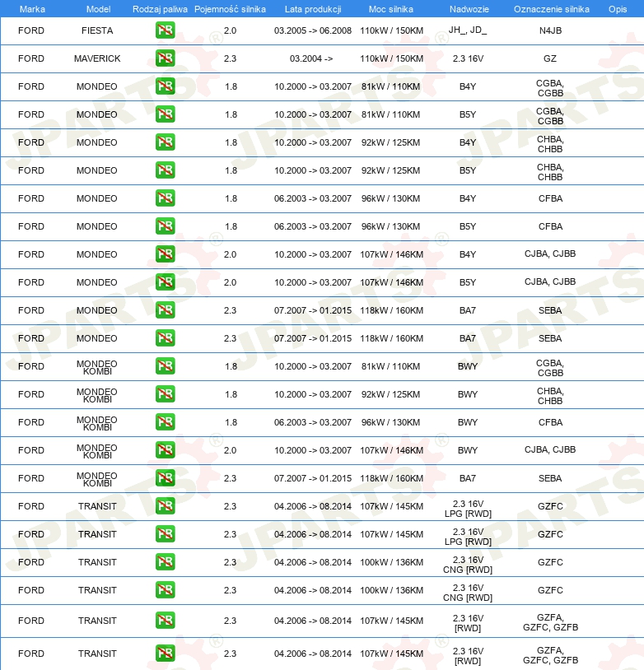
Task: Select the MAVERICK model cell
Action: [x=97, y=58]
